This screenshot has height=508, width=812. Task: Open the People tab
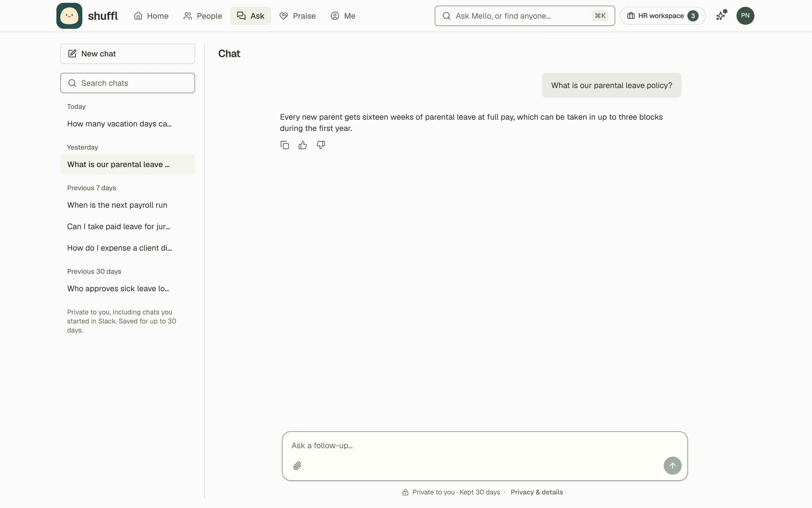(x=203, y=16)
